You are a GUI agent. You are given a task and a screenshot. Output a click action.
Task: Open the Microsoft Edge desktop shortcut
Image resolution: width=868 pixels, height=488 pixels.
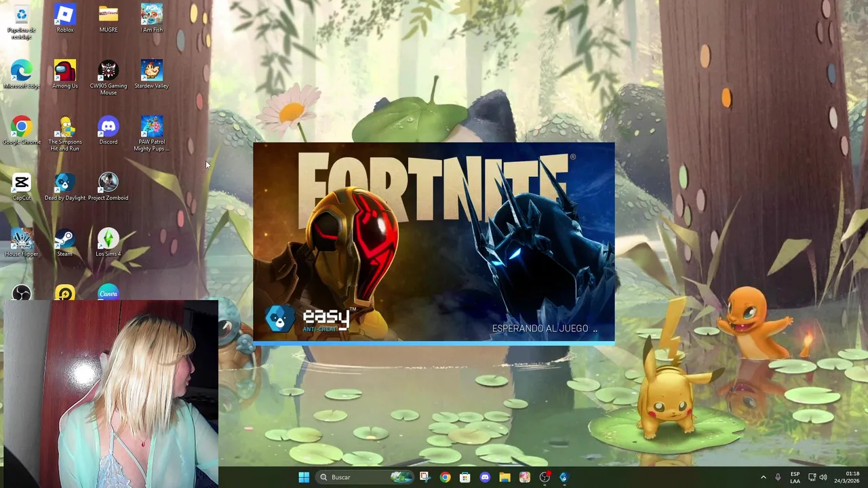22,75
